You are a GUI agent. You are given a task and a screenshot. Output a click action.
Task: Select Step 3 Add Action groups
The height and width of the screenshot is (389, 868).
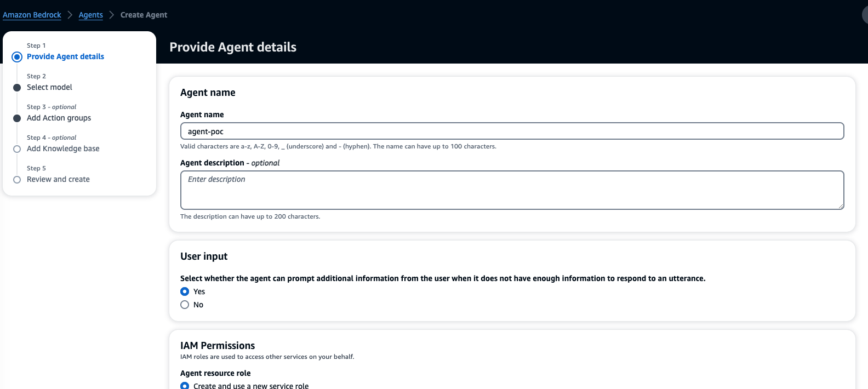coord(59,118)
